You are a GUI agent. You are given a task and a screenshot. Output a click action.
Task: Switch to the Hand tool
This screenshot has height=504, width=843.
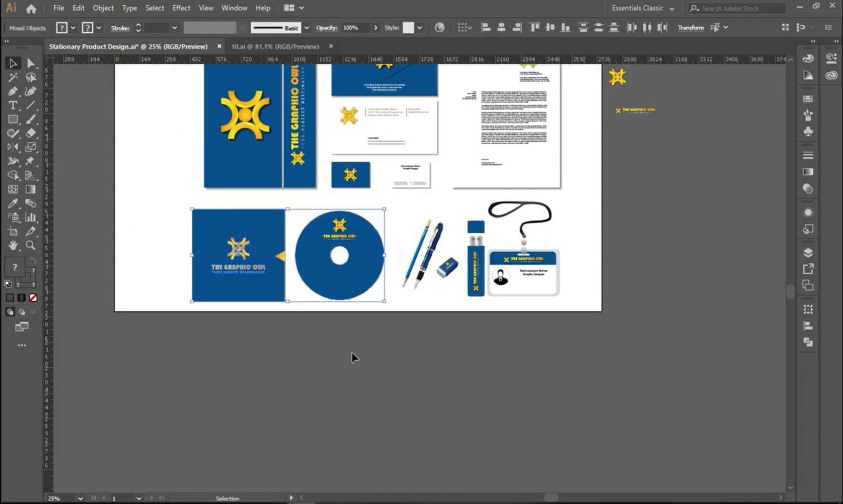click(13, 245)
